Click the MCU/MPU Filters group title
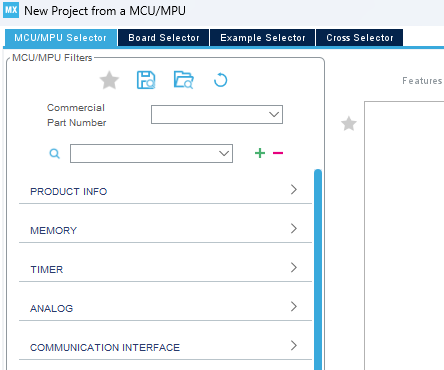Image resolution: width=444 pixels, height=370 pixels. tap(52, 58)
